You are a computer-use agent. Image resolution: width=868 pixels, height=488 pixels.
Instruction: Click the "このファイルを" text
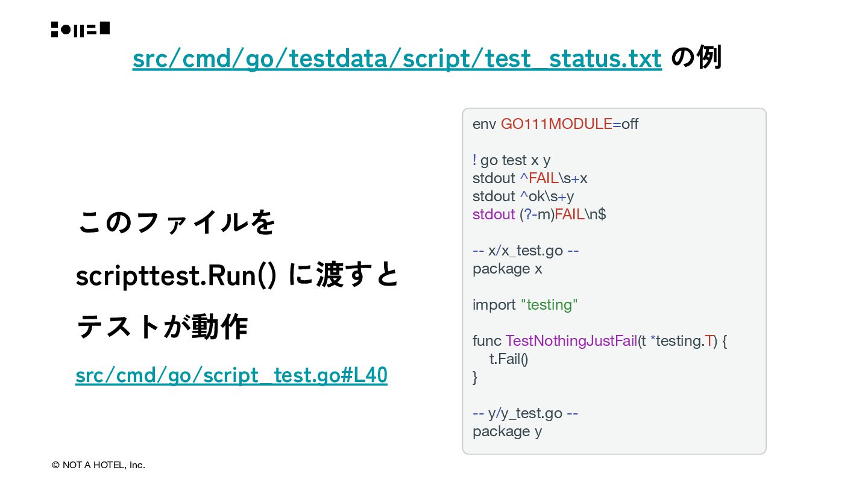click(176, 222)
